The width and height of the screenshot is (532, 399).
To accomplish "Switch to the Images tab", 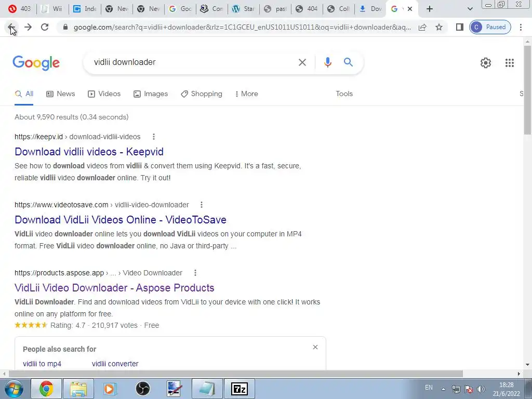I will [151, 94].
